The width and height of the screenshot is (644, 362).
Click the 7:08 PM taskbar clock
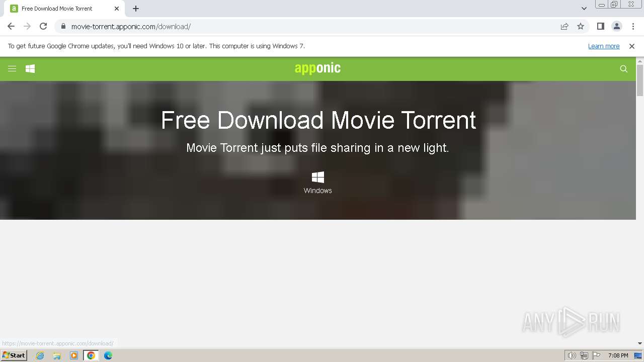pos(618,355)
